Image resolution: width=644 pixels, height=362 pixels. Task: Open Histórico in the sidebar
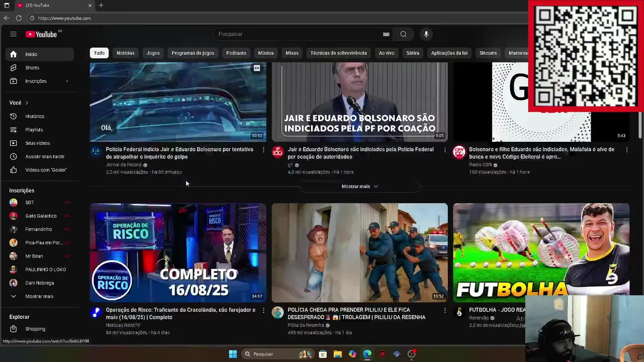point(40,116)
